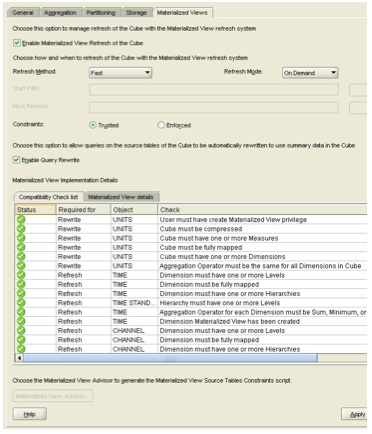Click the Help button

[30, 414]
